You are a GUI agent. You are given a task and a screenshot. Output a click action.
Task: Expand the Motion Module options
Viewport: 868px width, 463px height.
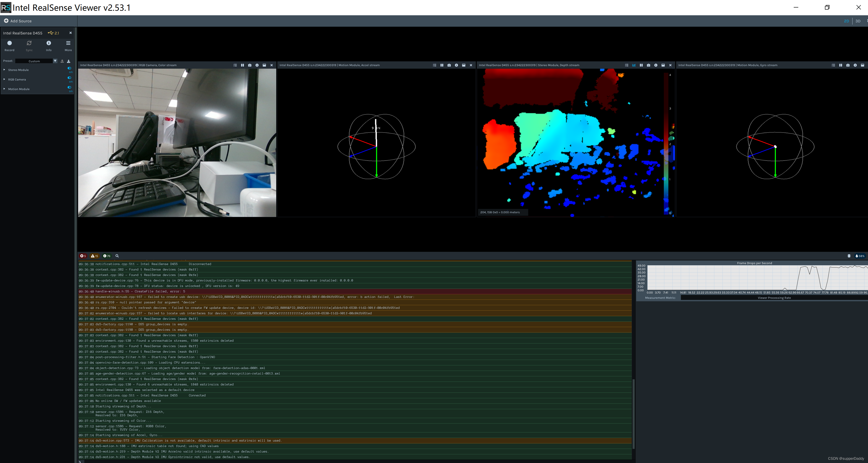pyautogui.click(x=4, y=89)
